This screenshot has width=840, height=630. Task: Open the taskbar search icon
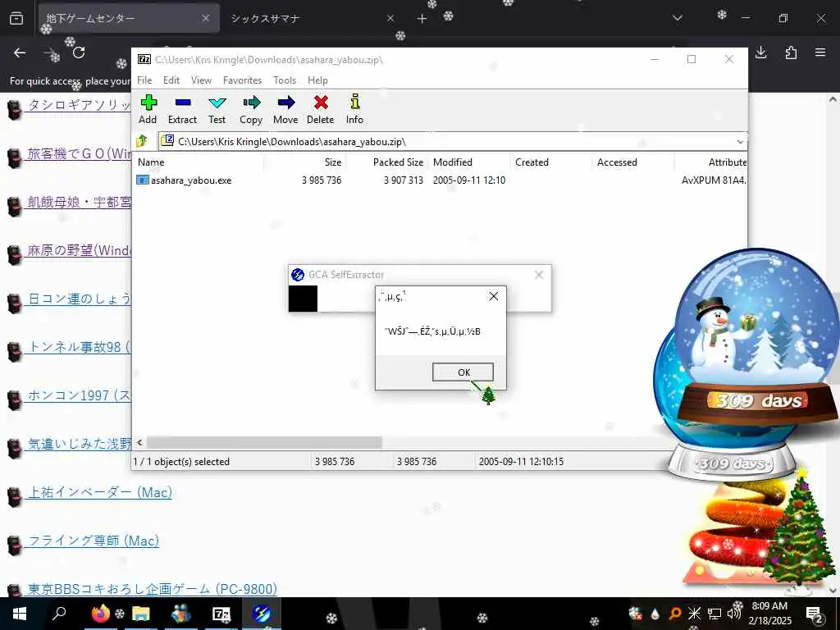[59, 614]
